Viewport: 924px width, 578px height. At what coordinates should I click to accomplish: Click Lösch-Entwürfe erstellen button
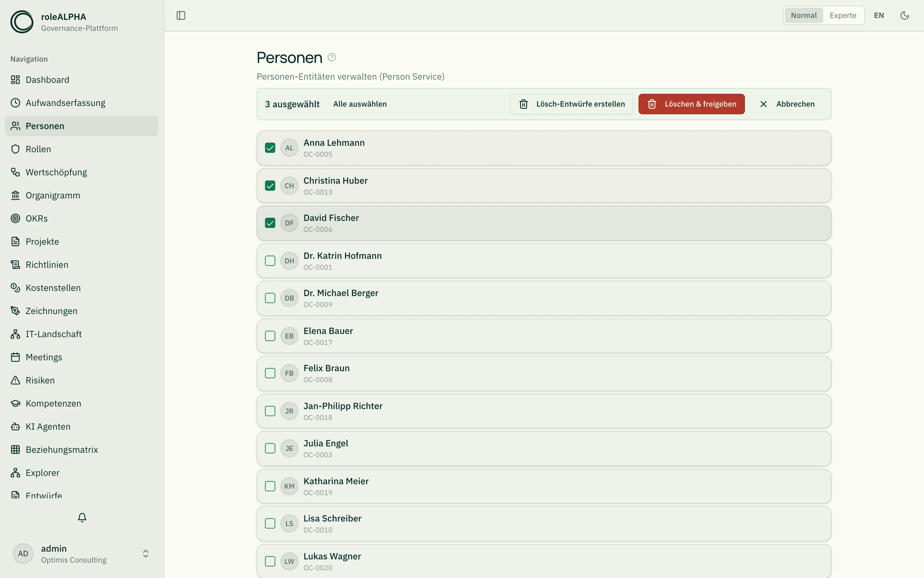click(x=572, y=104)
